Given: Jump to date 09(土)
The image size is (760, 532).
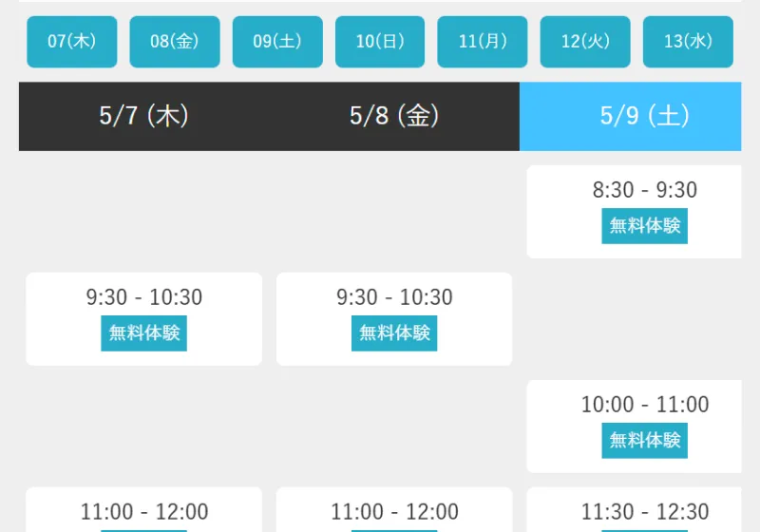Looking at the screenshot, I should (x=277, y=42).
